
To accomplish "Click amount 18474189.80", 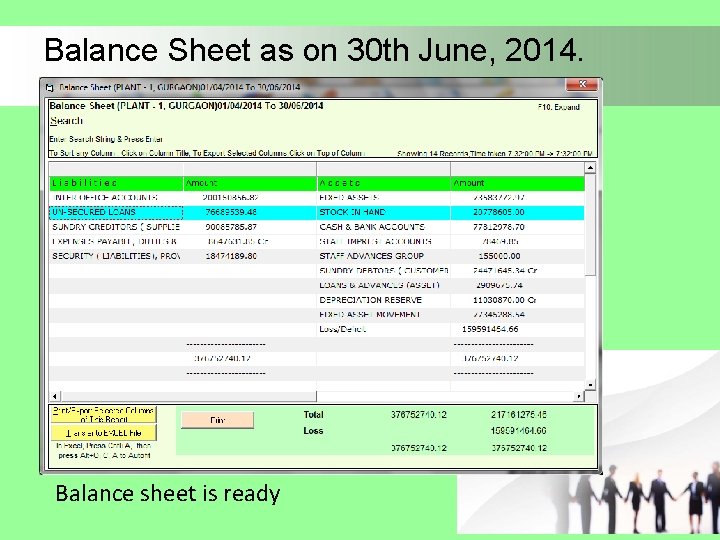I will point(231,256).
